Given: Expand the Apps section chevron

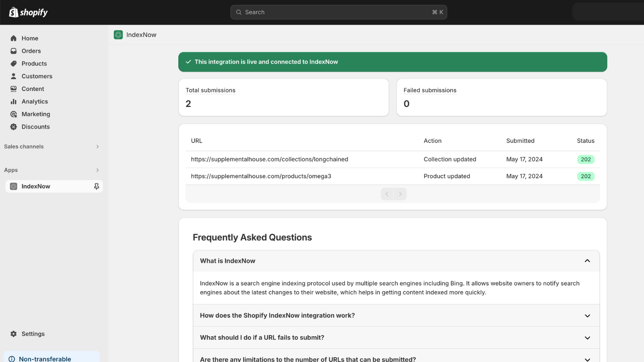Looking at the screenshot, I should [x=97, y=170].
